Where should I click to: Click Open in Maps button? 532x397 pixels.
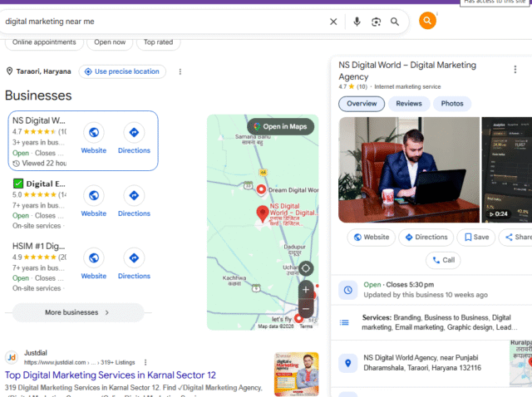[x=281, y=126]
